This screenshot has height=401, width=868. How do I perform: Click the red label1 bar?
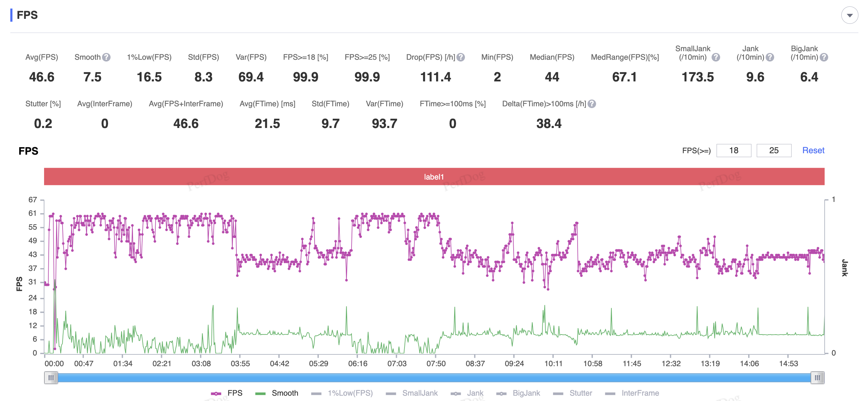point(434,177)
